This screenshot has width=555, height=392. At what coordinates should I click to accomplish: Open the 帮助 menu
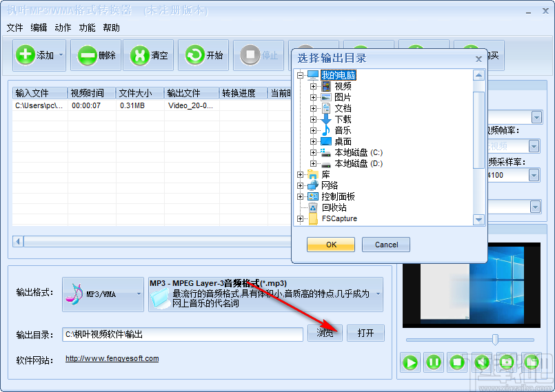pos(111,28)
